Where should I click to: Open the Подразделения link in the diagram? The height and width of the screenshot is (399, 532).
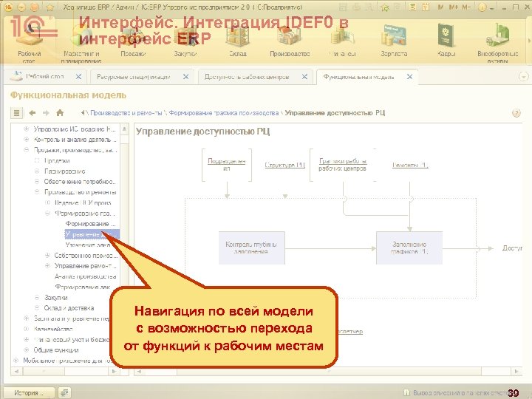[x=227, y=165]
